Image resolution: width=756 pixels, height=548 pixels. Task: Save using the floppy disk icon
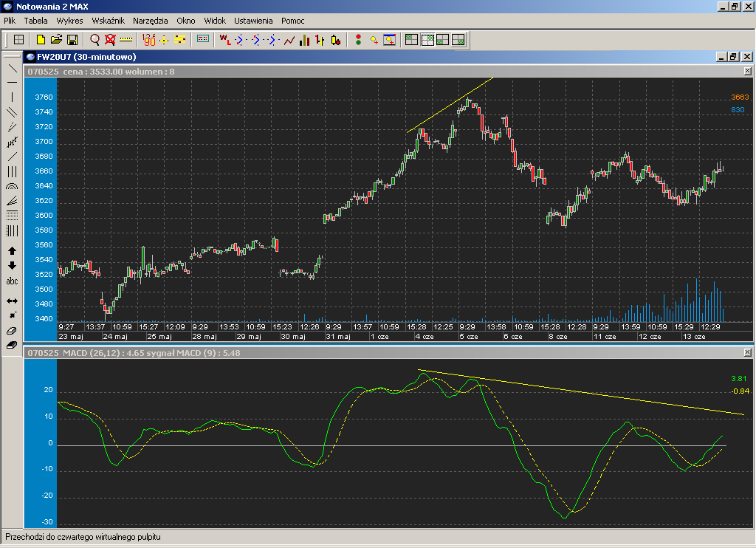(x=72, y=40)
